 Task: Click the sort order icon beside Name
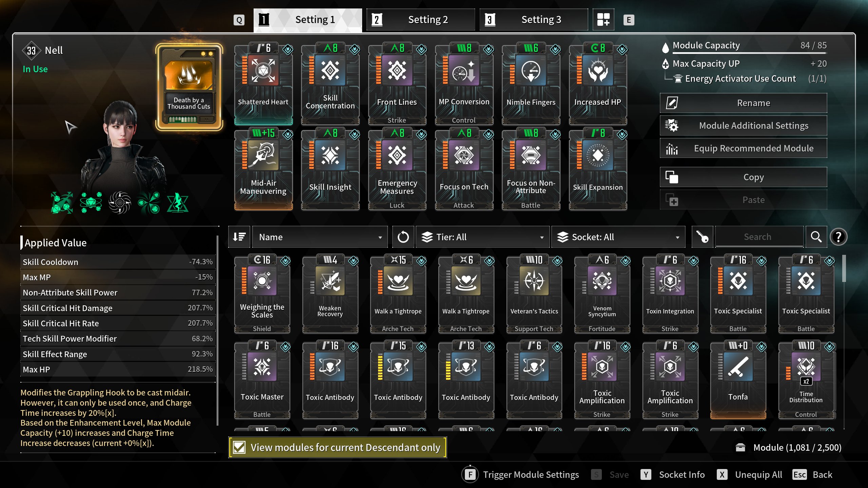(x=239, y=237)
